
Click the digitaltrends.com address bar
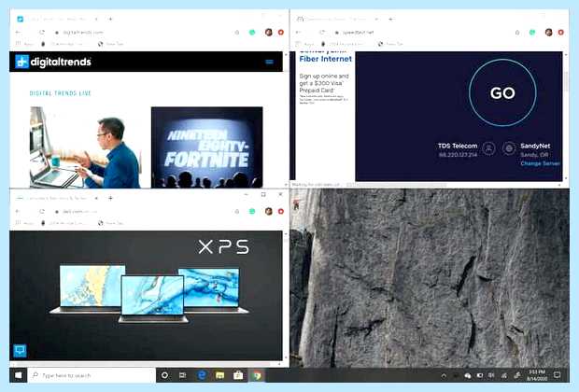142,33
